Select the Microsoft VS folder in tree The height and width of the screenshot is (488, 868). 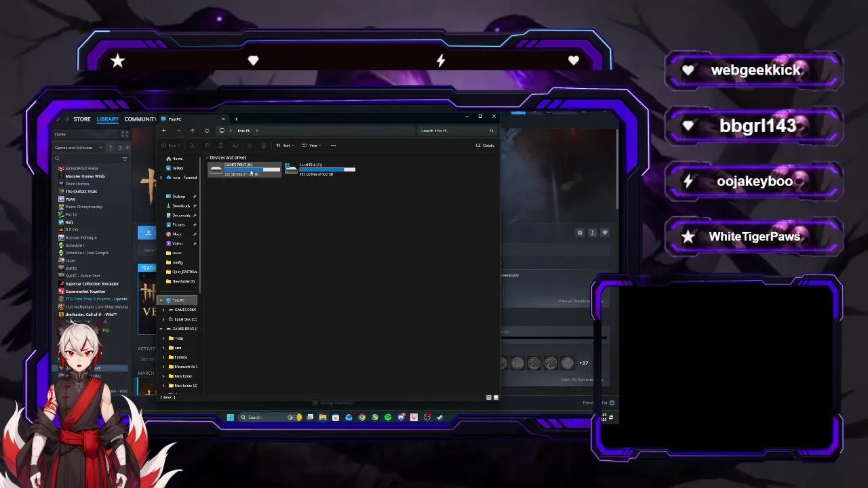pos(183,367)
